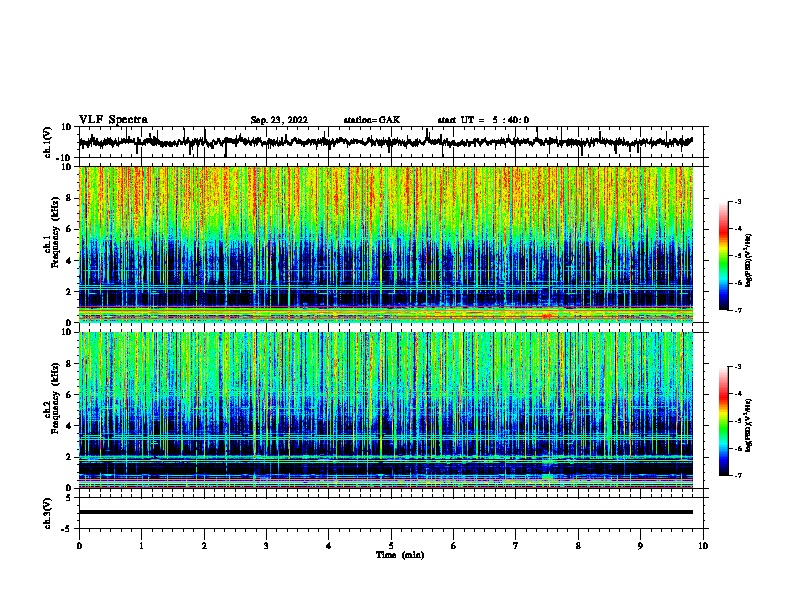Screen dimensions: 792x612
Task: Click the time axis tick label "0"
Action: tap(79, 546)
